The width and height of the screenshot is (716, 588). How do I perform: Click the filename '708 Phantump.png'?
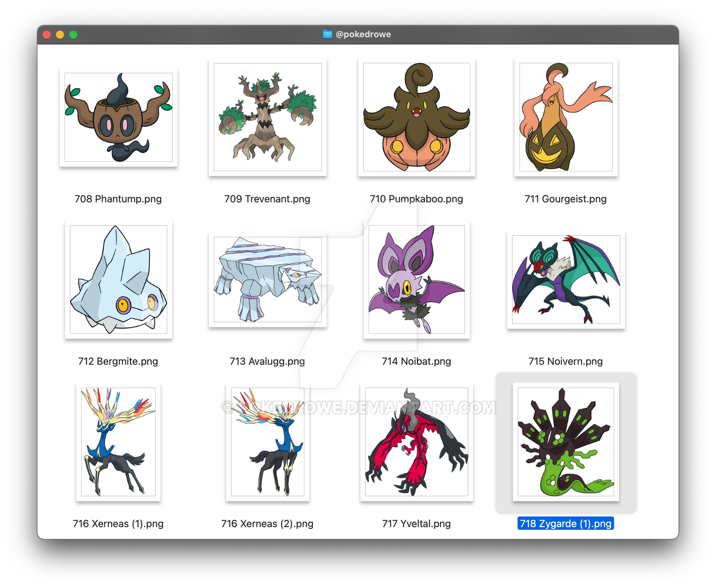coord(118,199)
